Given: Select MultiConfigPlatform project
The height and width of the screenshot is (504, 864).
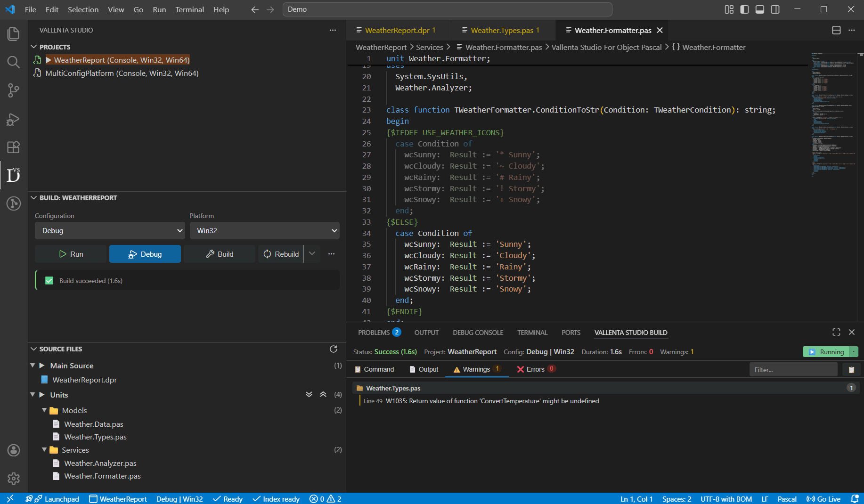Looking at the screenshot, I should coord(122,73).
